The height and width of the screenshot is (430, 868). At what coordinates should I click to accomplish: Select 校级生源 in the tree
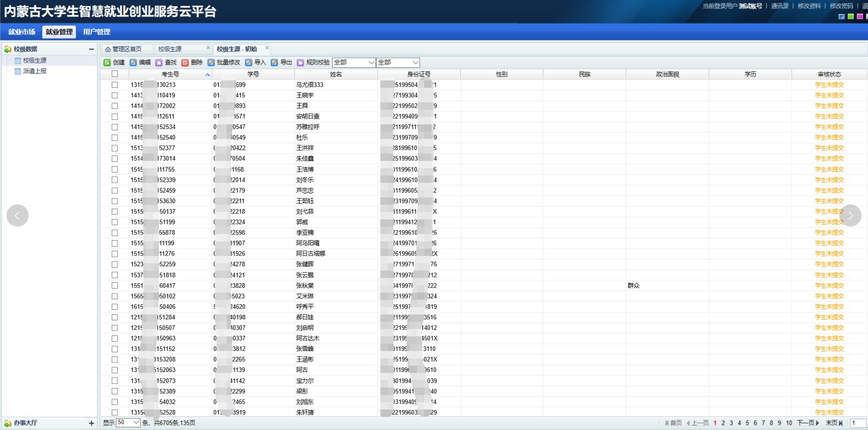(35, 60)
